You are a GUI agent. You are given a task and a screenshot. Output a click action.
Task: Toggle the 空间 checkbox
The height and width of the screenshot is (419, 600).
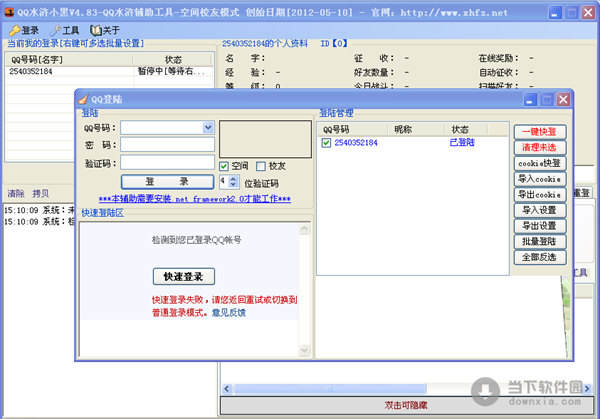click(224, 166)
